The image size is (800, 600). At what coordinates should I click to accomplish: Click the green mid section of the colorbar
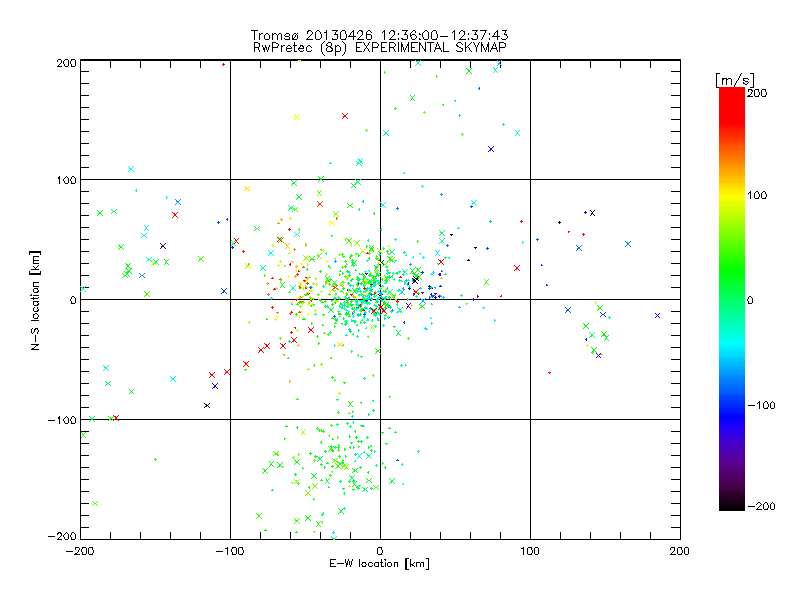(732, 276)
